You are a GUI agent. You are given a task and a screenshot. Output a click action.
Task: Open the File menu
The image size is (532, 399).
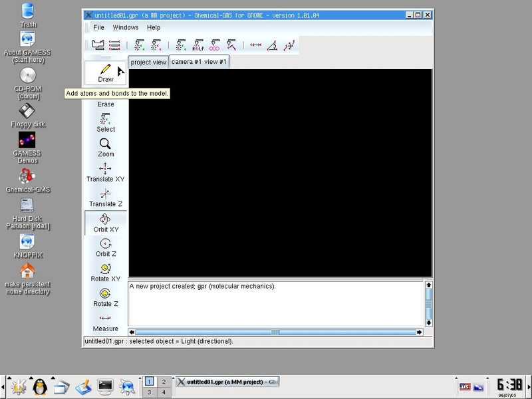98,27
